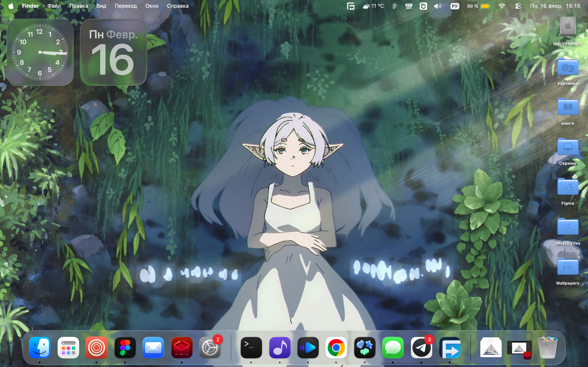Open the Apple menu
Image resolution: width=588 pixels, height=367 pixels.
click(x=11, y=6)
